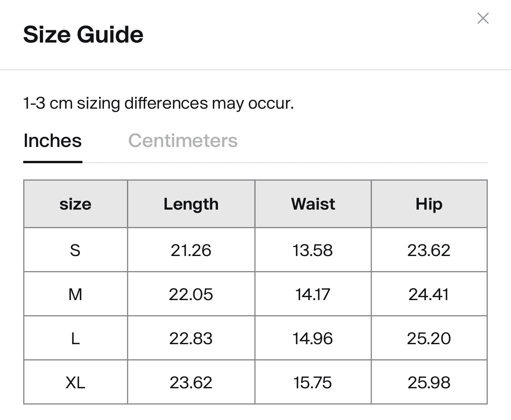Click the sizing differences note text
The width and height of the screenshot is (511, 420).
[158, 103]
